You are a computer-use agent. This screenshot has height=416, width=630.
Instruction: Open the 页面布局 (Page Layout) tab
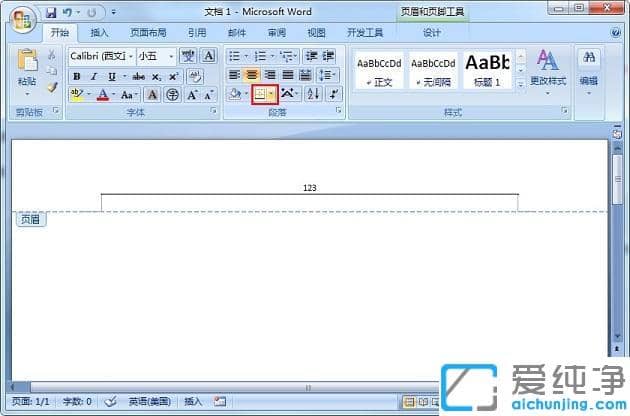(146, 32)
